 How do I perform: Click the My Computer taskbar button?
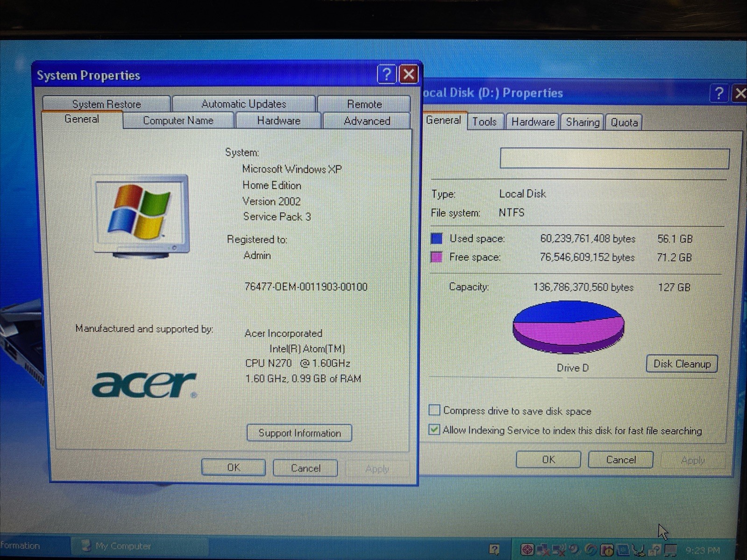click(x=139, y=546)
